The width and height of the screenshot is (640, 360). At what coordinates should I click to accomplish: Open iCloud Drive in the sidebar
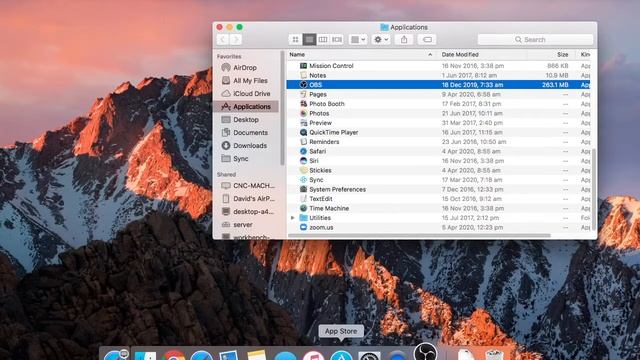tap(251, 93)
